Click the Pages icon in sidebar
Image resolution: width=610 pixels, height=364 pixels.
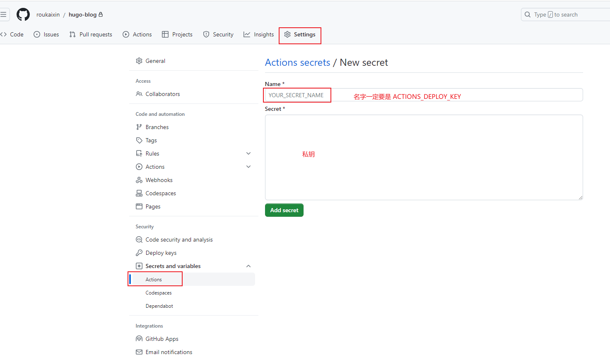coord(139,206)
